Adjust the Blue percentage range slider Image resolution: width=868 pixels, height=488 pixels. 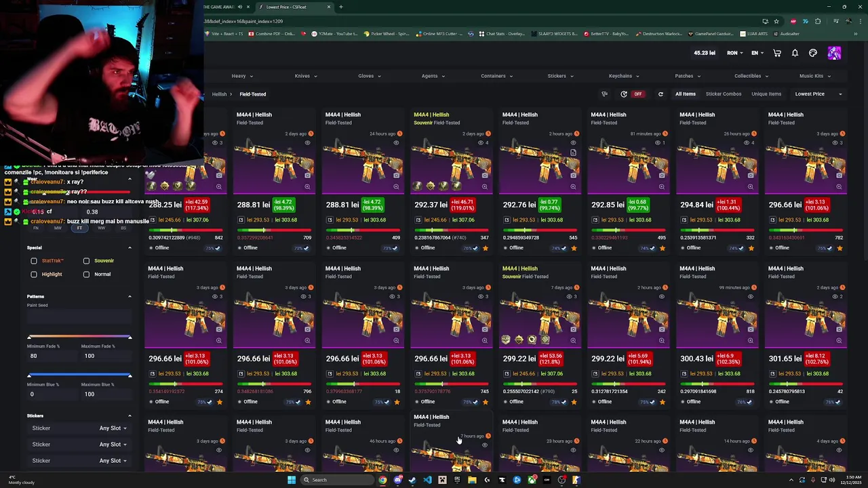(79, 375)
